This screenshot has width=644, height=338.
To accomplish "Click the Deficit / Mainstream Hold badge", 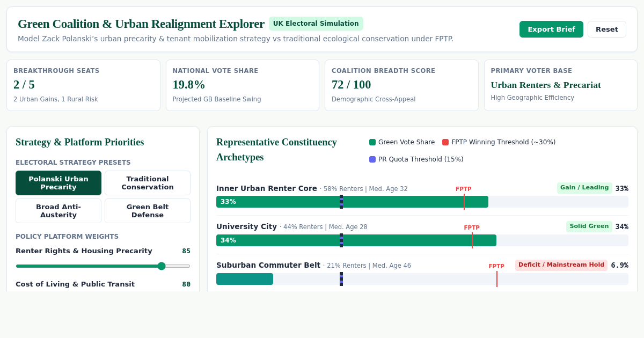I will point(561,265).
